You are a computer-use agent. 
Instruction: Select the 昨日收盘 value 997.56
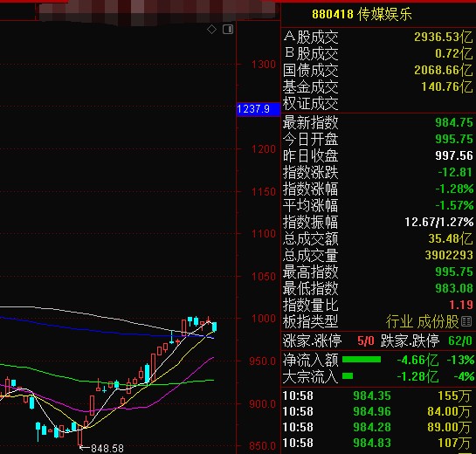(x=454, y=155)
